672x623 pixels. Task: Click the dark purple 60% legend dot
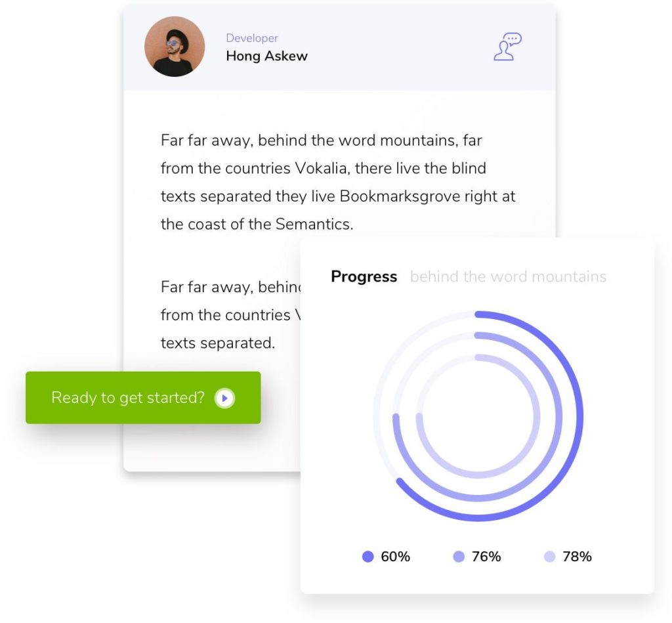[368, 557]
